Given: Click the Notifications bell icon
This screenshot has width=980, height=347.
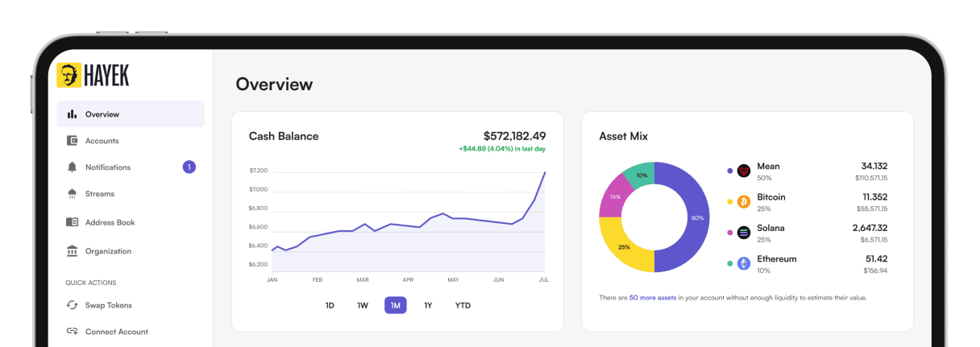Looking at the screenshot, I should [x=72, y=167].
